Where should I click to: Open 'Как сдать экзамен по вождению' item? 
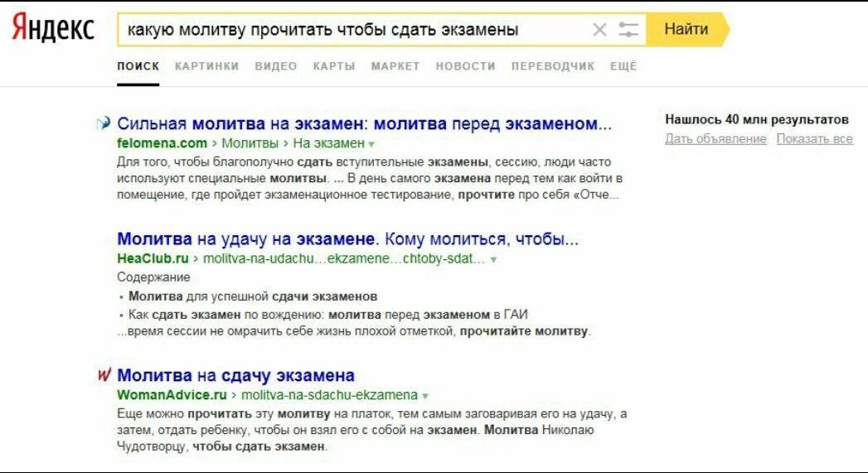(327, 315)
